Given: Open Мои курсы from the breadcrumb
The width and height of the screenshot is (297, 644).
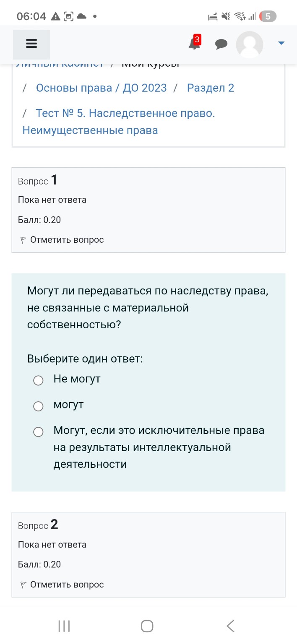Looking at the screenshot, I should pos(149,63).
